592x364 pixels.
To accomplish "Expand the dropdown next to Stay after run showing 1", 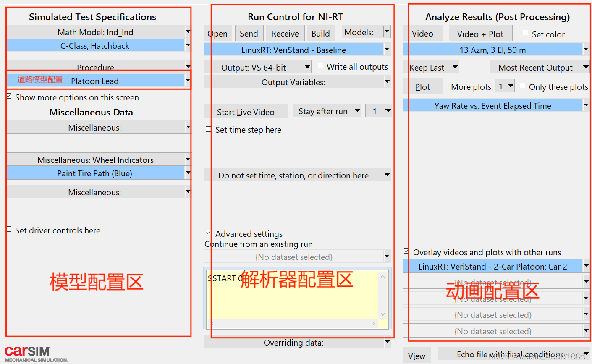I will tap(378, 111).
